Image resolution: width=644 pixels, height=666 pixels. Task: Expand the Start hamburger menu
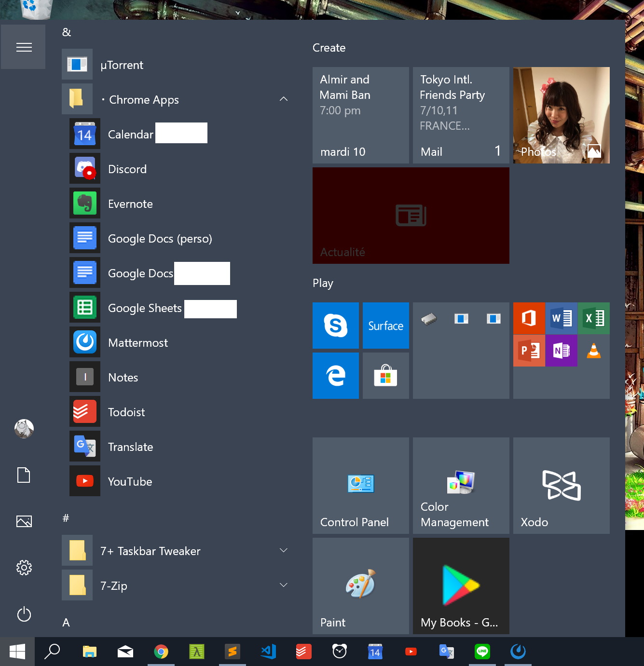point(24,47)
